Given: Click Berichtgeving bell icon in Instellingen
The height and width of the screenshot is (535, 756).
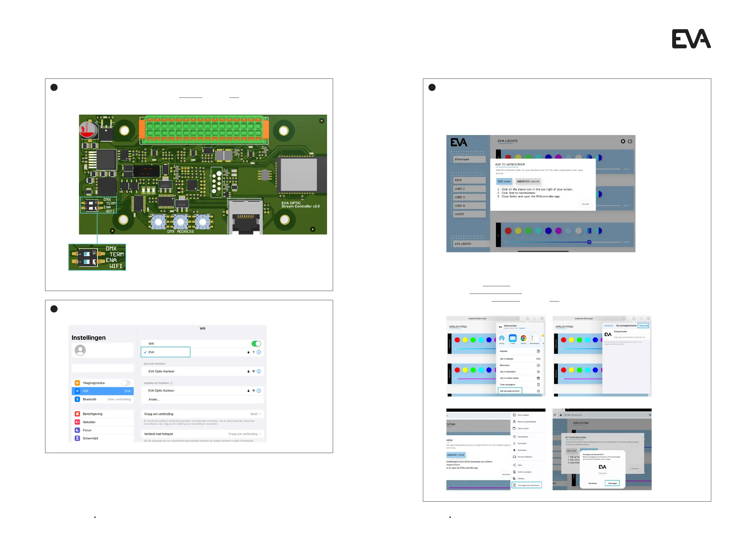Looking at the screenshot, I should point(77,414).
